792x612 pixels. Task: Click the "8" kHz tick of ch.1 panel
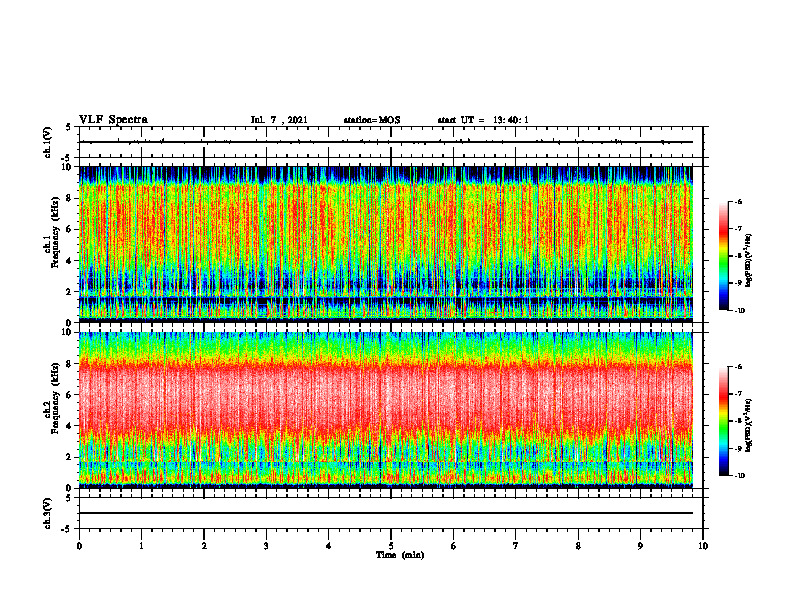pos(70,198)
